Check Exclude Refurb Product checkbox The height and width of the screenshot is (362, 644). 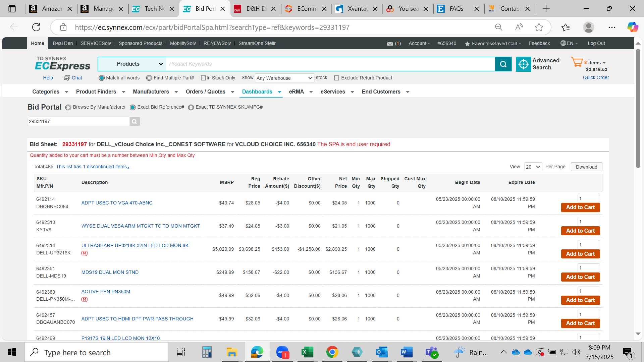point(336,78)
